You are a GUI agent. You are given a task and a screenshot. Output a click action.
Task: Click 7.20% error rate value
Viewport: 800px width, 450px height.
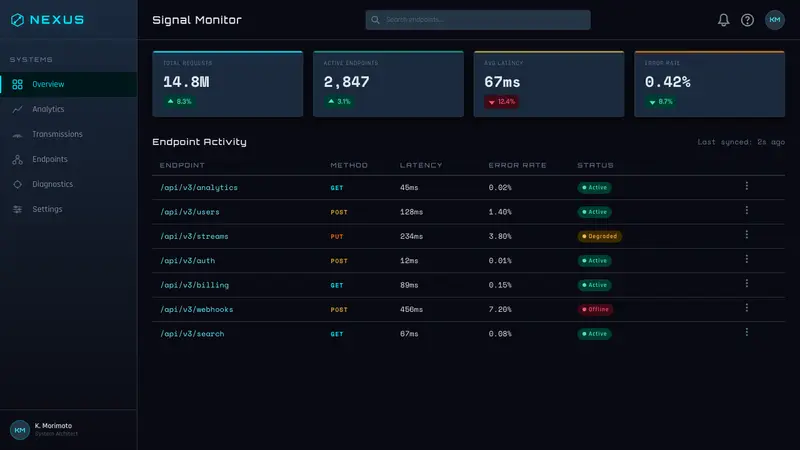500,310
